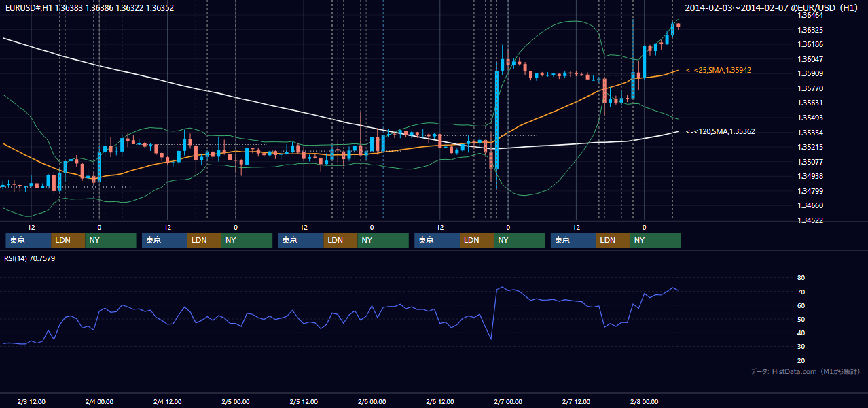Click the RSI 40 level label
Screen dimensions: 868x408
pos(801,333)
